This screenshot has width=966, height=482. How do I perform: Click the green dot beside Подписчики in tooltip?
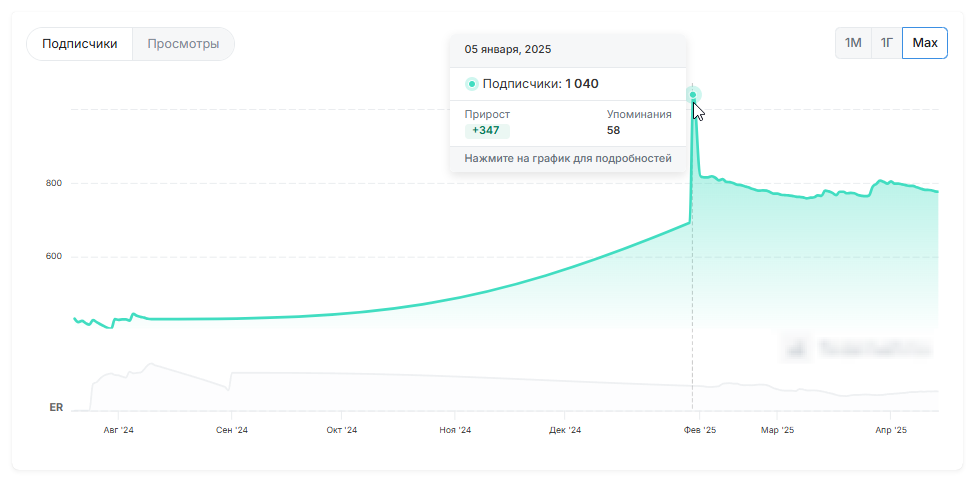472,84
